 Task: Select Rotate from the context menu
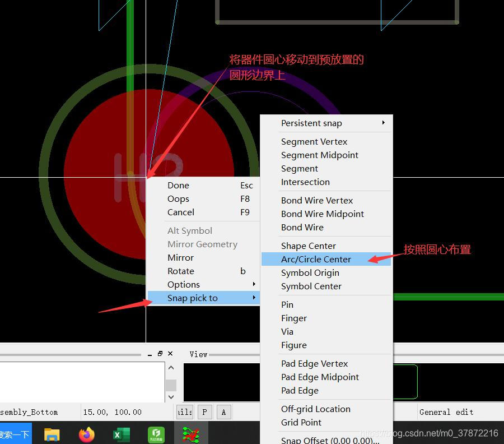click(180, 271)
